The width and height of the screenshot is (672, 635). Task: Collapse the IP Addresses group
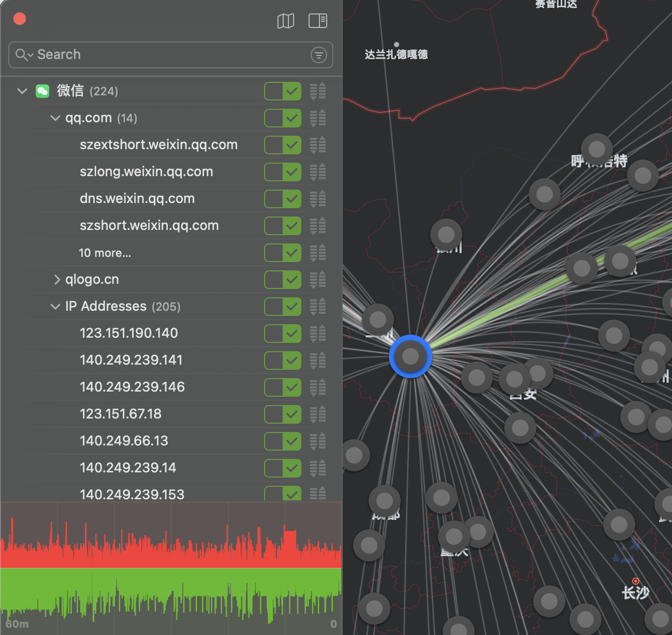(x=55, y=307)
